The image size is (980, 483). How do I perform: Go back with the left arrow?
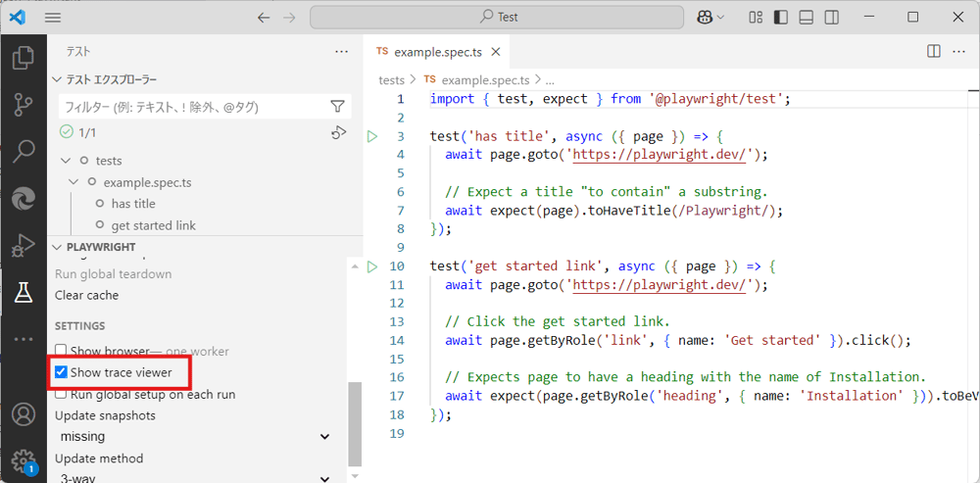[x=264, y=18]
